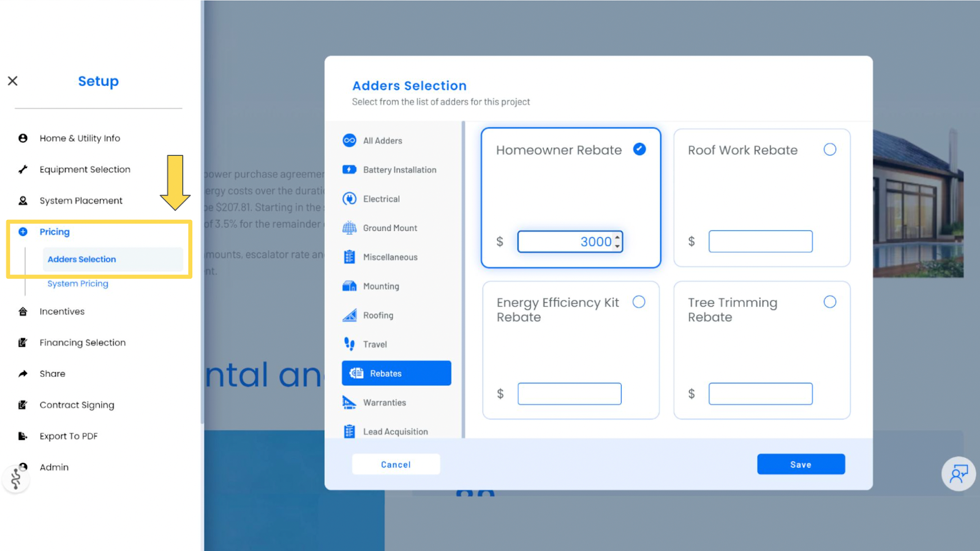980x551 pixels.
Task: Decrease Homeowner Rebate amount with down arrow
Action: 617,246
